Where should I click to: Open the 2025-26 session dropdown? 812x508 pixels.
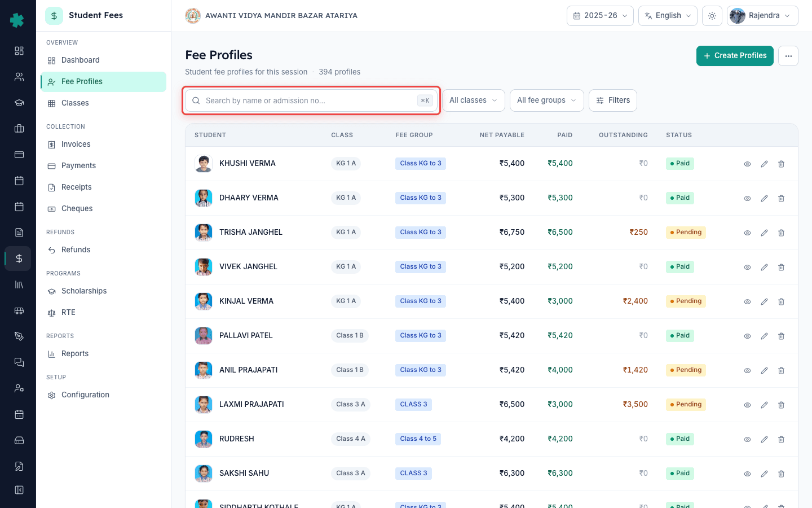coord(600,16)
